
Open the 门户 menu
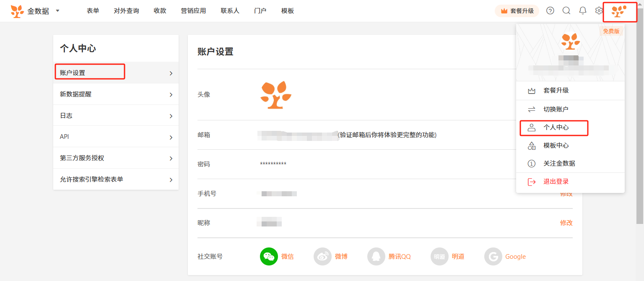pyautogui.click(x=260, y=11)
